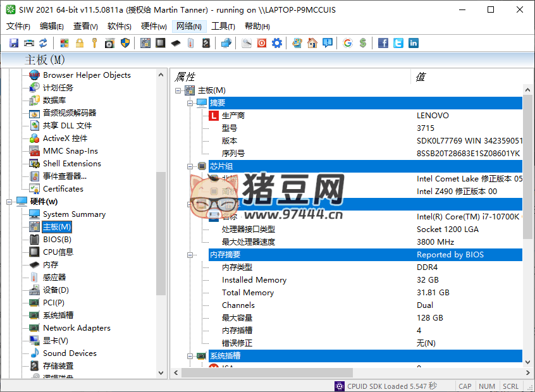Click the blue gear settings toolbar icon
The image size is (535, 392).
[x=276, y=43]
